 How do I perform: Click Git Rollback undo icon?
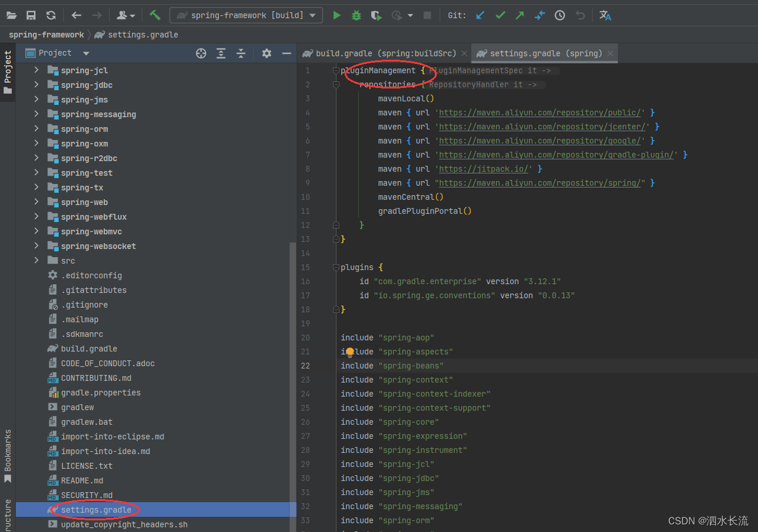tap(580, 15)
